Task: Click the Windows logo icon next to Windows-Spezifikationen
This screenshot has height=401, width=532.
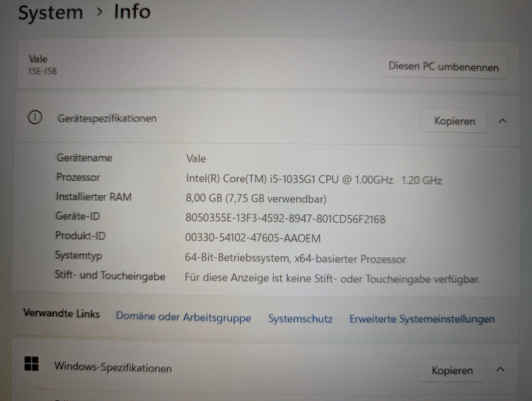Action: [32, 364]
